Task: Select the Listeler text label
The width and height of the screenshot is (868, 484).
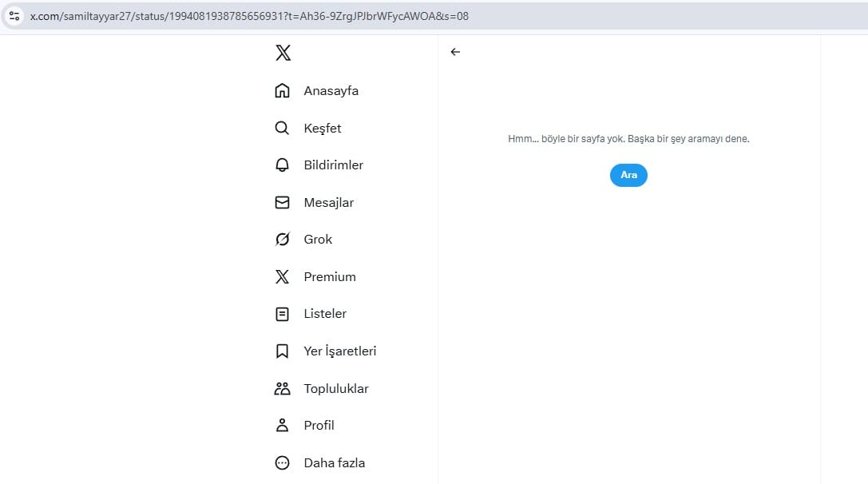Action: pos(325,314)
